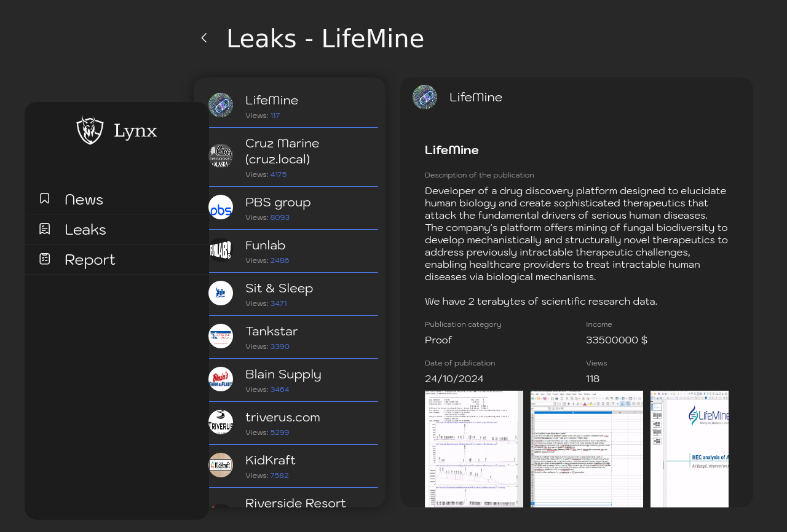Open the Riverside Resort entry
The image size is (787, 532).
[295, 503]
